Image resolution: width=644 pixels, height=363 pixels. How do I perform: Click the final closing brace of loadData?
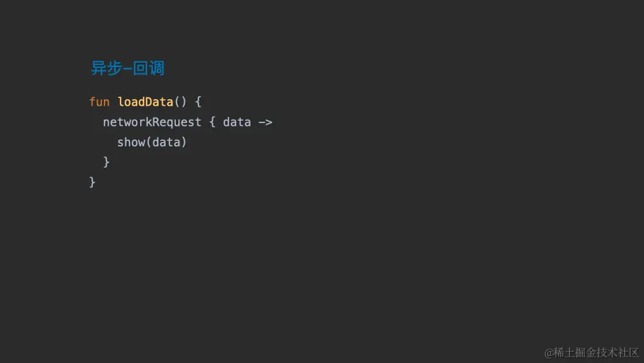click(x=92, y=182)
